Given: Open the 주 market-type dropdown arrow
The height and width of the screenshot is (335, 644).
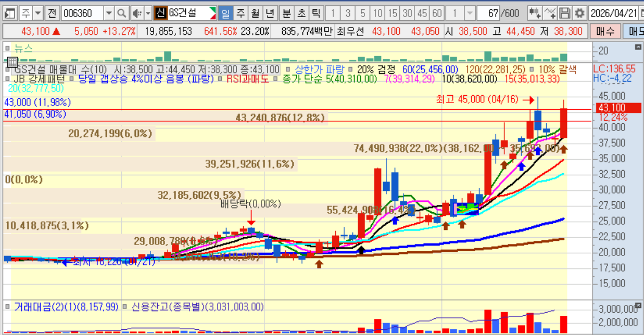Looking at the screenshot, I should (x=39, y=12).
